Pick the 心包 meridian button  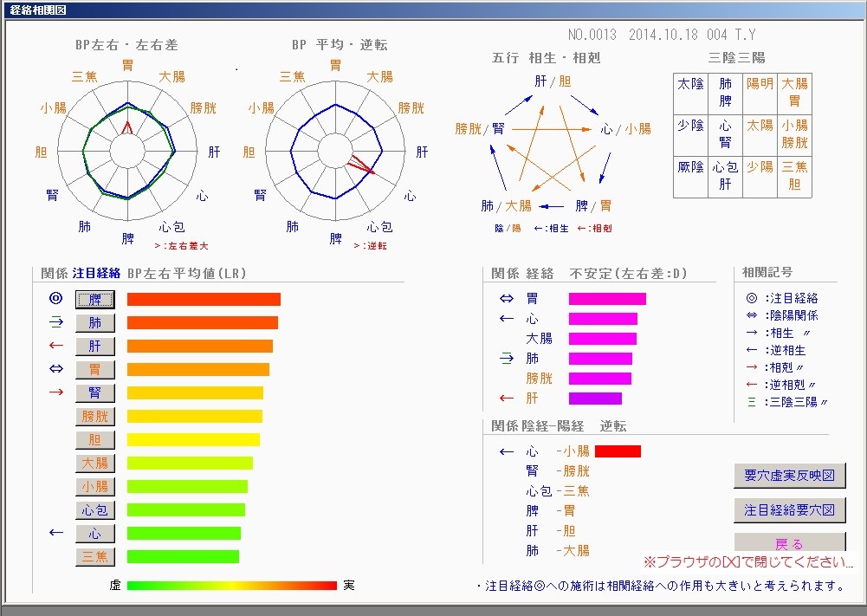95,510
